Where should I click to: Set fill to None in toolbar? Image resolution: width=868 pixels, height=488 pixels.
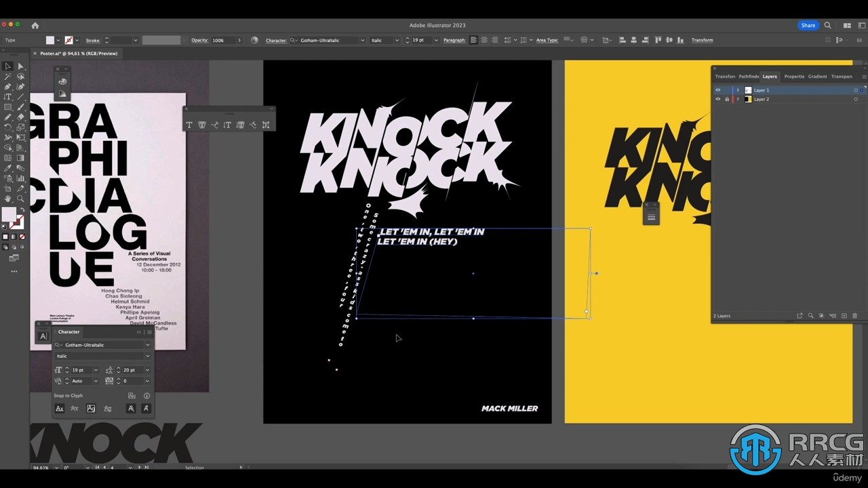[22, 237]
